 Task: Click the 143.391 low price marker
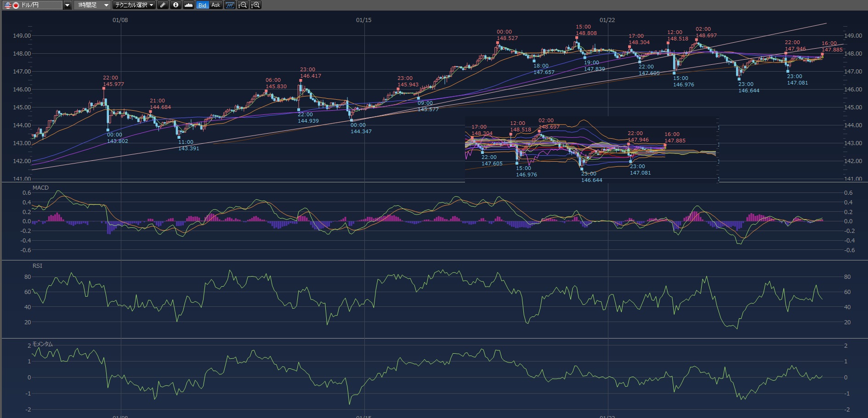pos(188,148)
